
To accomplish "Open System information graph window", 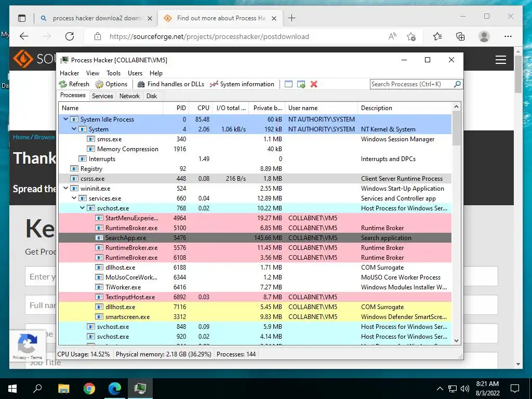I will [242, 84].
